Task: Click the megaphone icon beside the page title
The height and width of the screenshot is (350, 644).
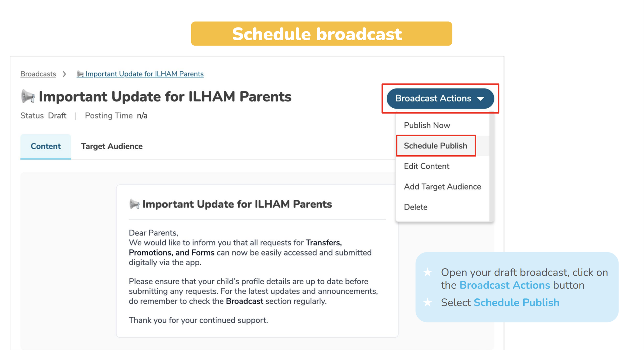Action: click(28, 97)
